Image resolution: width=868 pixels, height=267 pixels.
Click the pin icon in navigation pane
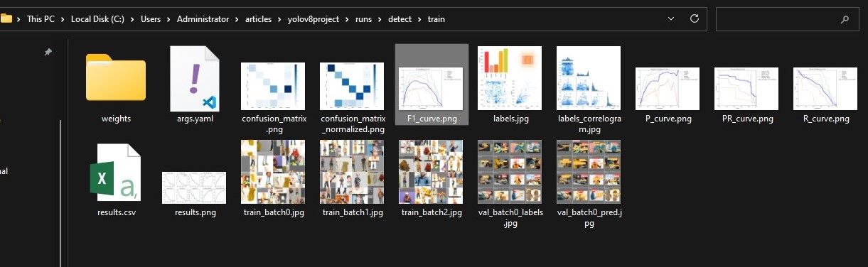coord(48,53)
